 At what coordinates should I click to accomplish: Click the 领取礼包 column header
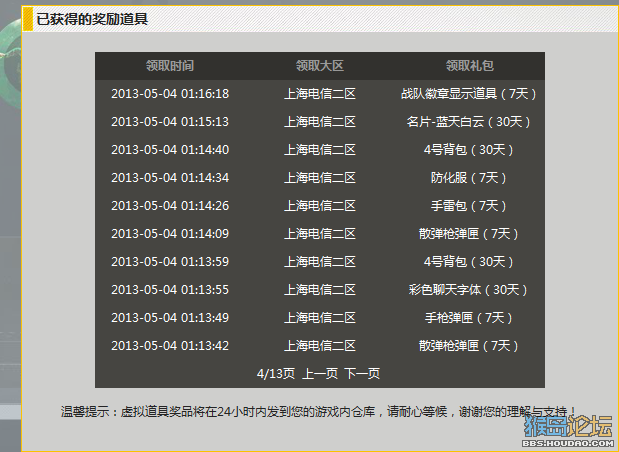coord(470,66)
